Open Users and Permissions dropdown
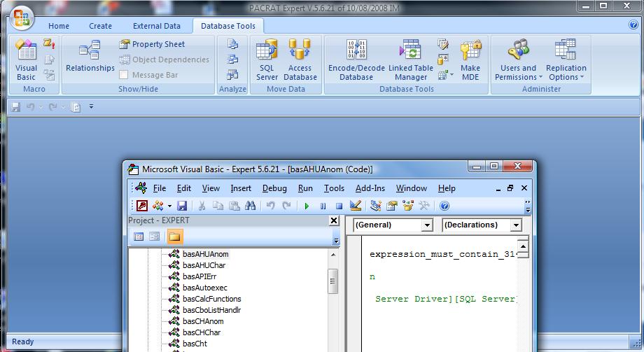 coord(518,59)
